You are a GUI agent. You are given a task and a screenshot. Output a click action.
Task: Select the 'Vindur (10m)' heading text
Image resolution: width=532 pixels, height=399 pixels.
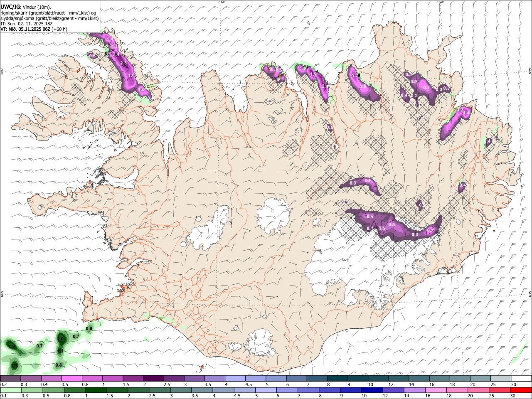tap(36, 7)
